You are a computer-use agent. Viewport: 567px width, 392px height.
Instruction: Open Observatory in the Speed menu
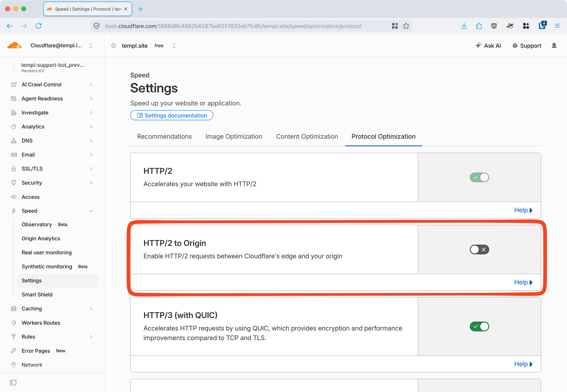(37, 224)
